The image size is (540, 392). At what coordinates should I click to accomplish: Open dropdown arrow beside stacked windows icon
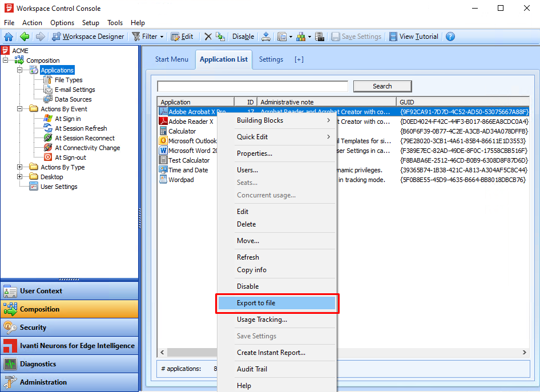[291, 37]
